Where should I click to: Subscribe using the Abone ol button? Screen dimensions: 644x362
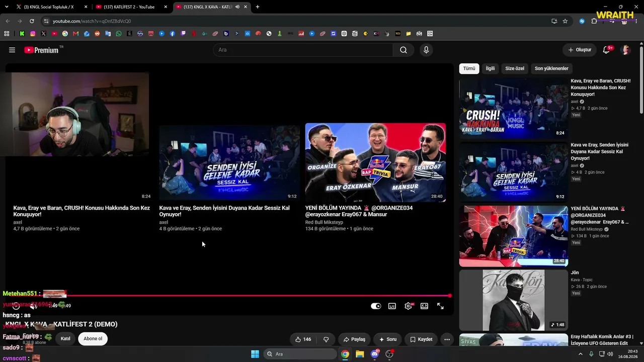click(93, 338)
